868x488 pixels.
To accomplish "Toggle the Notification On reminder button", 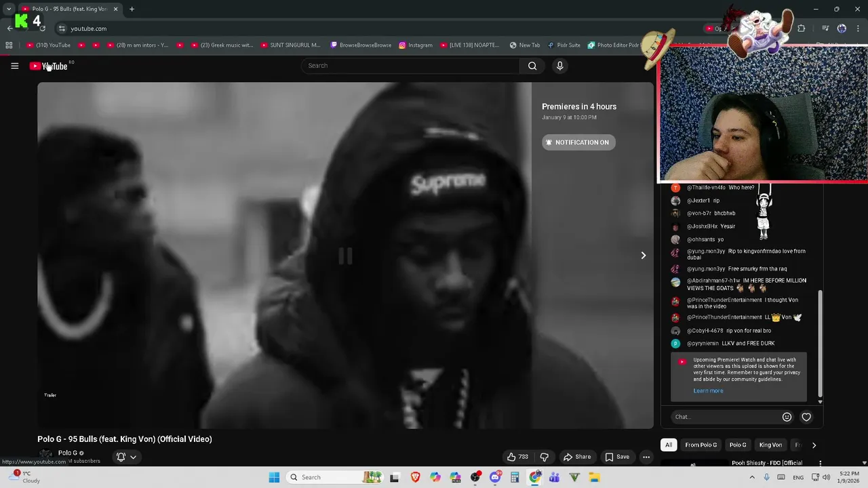I will pyautogui.click(x=578, y=142).
